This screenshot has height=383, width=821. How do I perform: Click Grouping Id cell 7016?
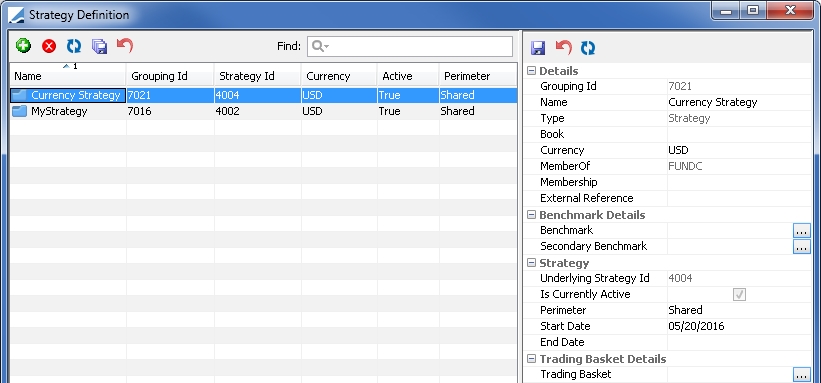pos(170,111)
